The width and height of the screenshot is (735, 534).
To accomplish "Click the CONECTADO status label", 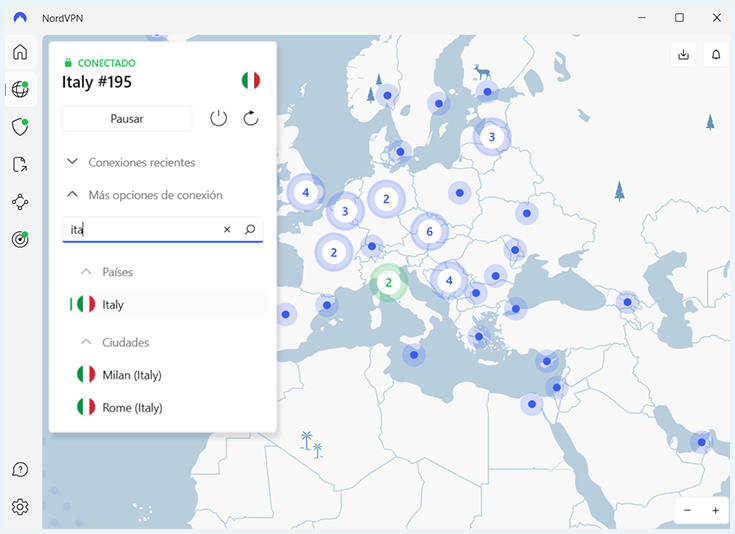I will pos(106,63).
